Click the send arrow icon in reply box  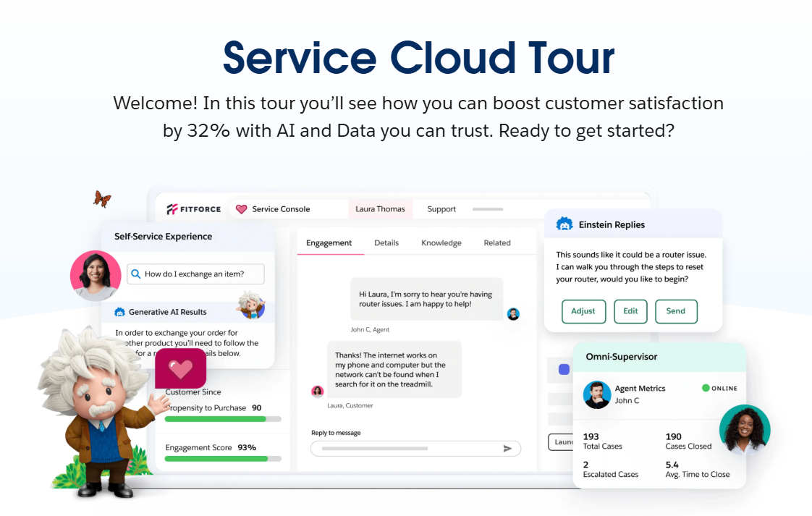point(507,449)
